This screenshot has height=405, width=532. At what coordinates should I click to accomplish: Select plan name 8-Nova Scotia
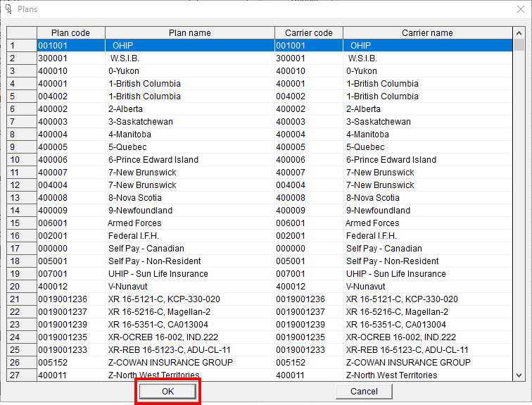coord(190,198)
